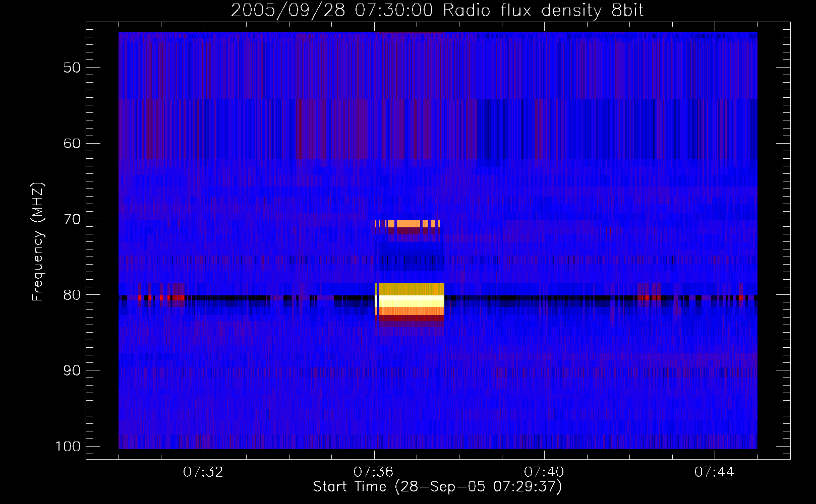Image resolution: width=816 pixels, height=504 pixels.
Task: Select the 70 frequency tick label
Action: 72,219
